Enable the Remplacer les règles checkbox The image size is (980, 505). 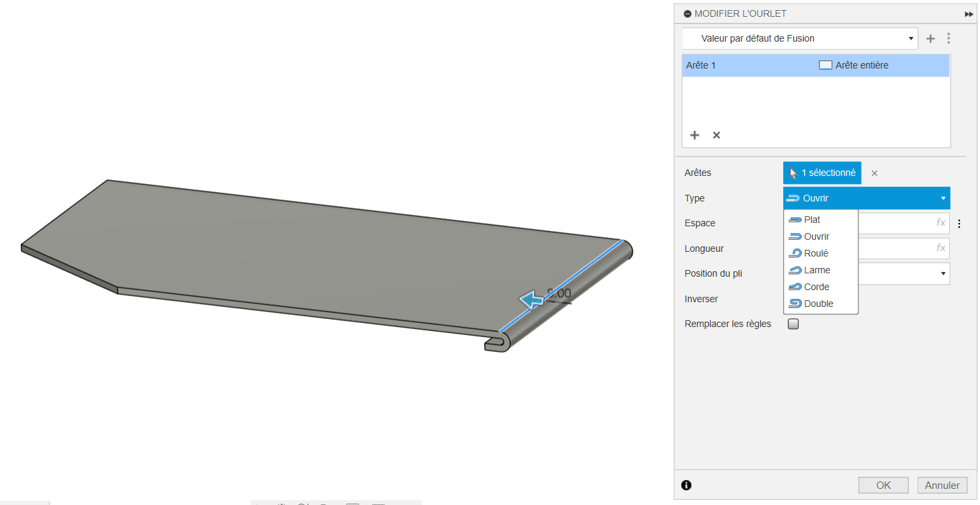[793, 324]
